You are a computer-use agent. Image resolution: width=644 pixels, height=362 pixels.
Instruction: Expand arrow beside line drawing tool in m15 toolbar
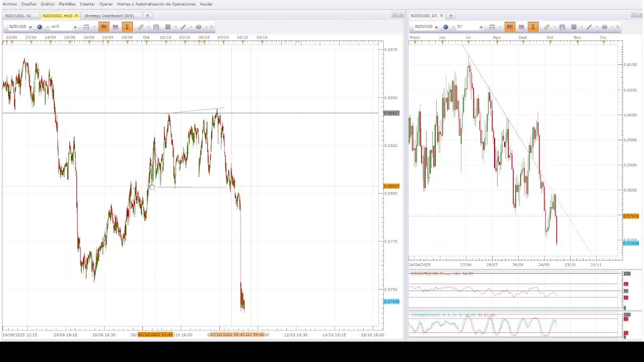pyautogui.click(x=191, y=27)
